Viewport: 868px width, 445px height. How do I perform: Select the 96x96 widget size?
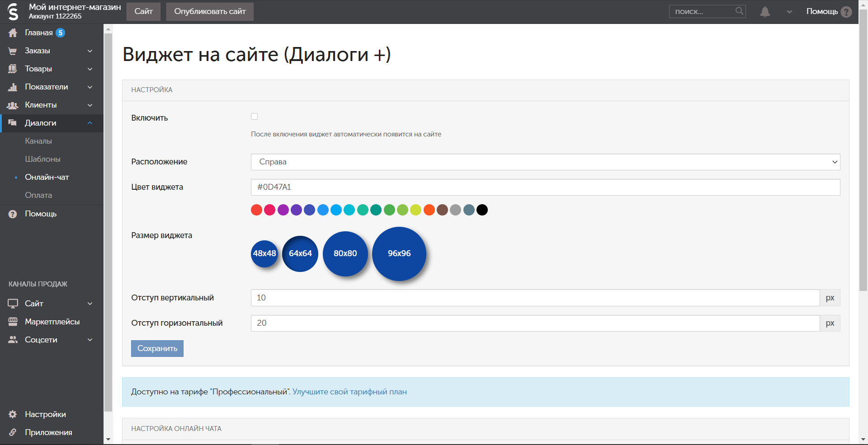pos(399,254)
